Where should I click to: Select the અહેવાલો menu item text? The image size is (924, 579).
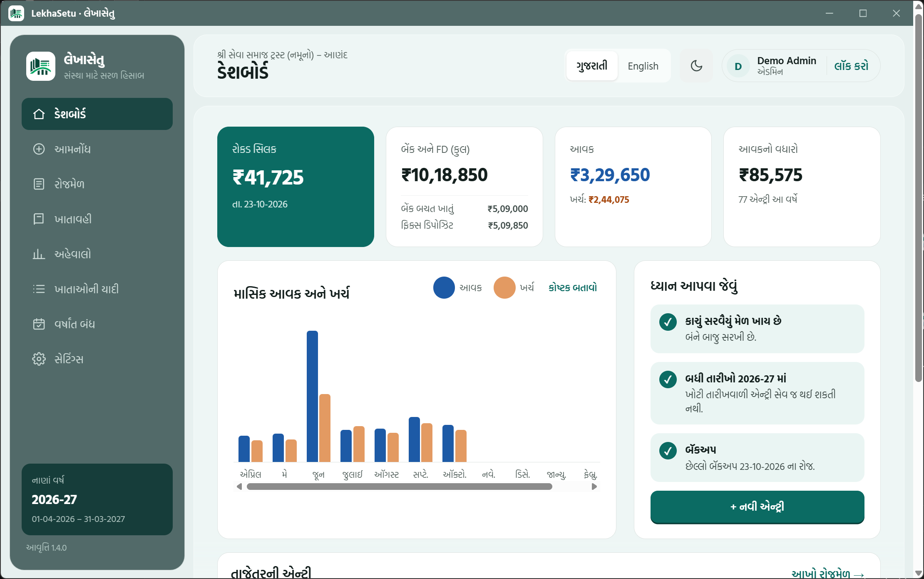[72, 254]
